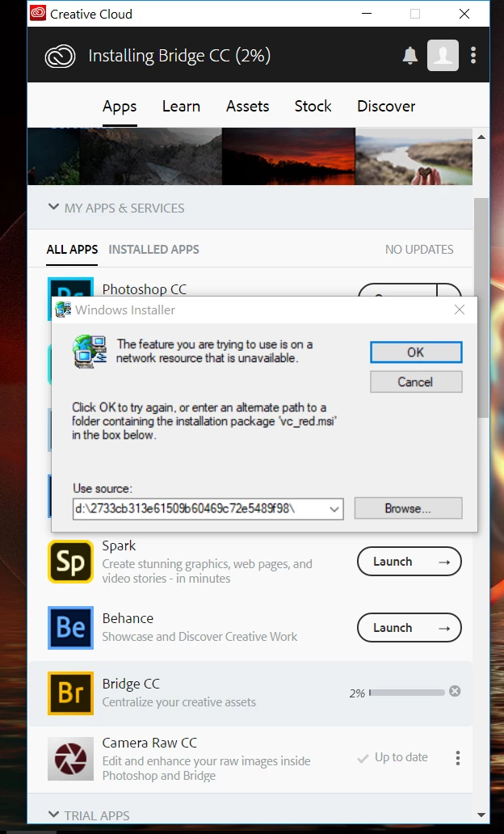Click the Creative Cloud logo in header
504x834 pixels.
tap(60, 56)
